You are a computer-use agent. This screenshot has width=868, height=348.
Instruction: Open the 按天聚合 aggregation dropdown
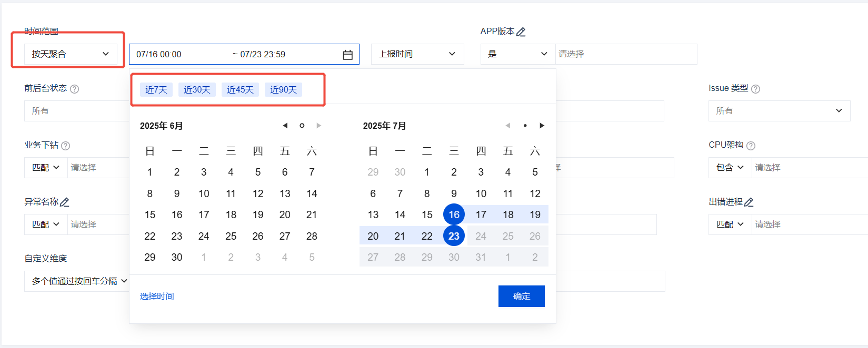tap(71, 54)
